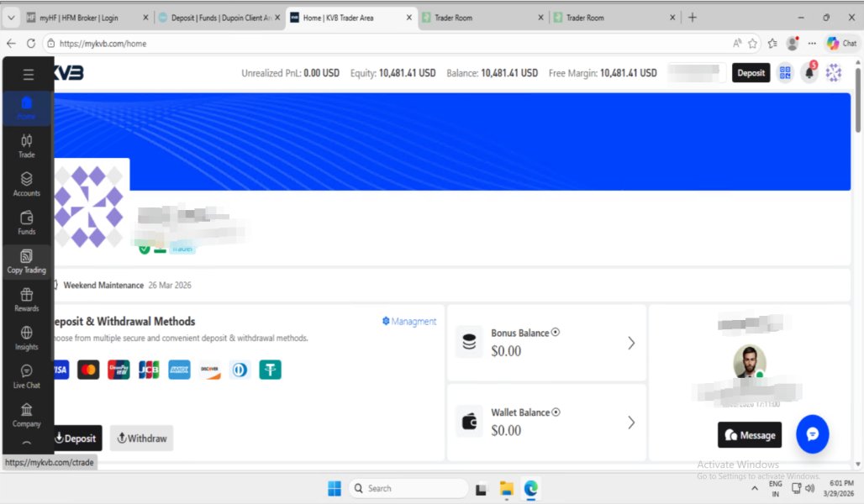Open Windows Start menu
This screenshot has height=504, width=864.
335,489
